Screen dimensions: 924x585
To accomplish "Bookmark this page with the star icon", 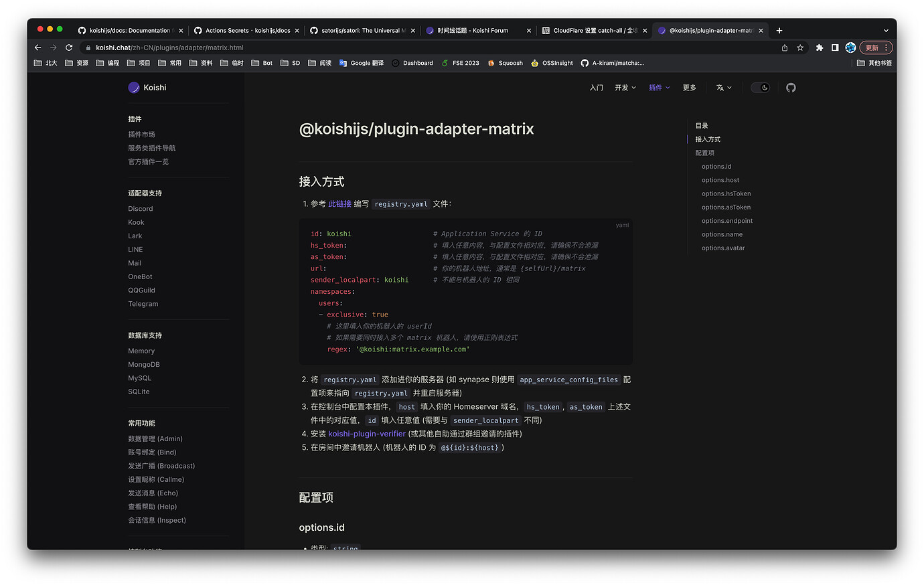I will click(800, 48).
